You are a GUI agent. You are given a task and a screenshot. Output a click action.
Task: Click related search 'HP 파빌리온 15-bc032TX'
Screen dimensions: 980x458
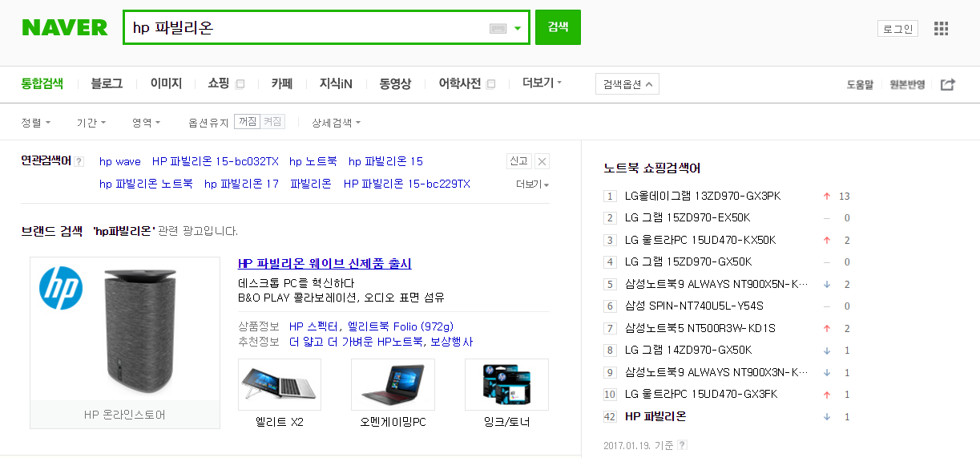[216, 161]
